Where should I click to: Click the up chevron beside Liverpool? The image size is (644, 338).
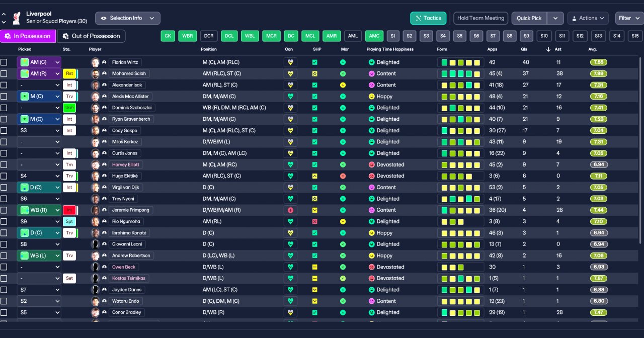pos(4,15)
